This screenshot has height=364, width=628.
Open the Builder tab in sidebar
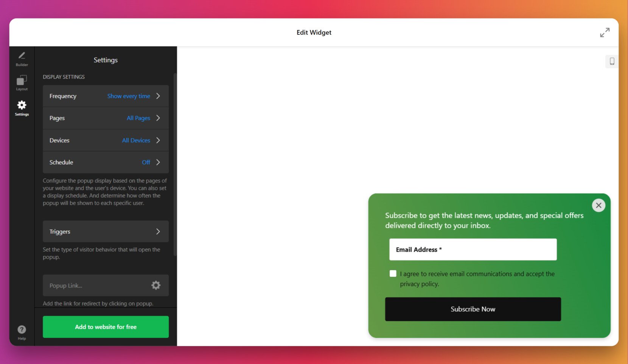tap(22, 59)
